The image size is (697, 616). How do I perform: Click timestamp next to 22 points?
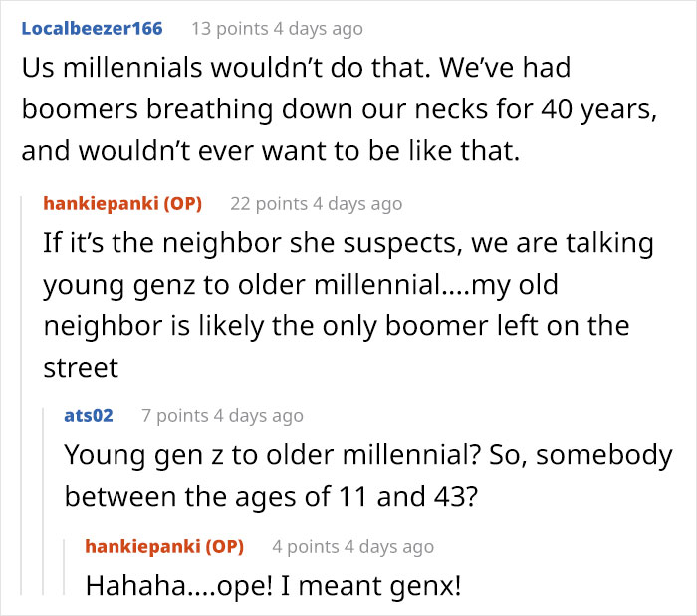point(357,204)
